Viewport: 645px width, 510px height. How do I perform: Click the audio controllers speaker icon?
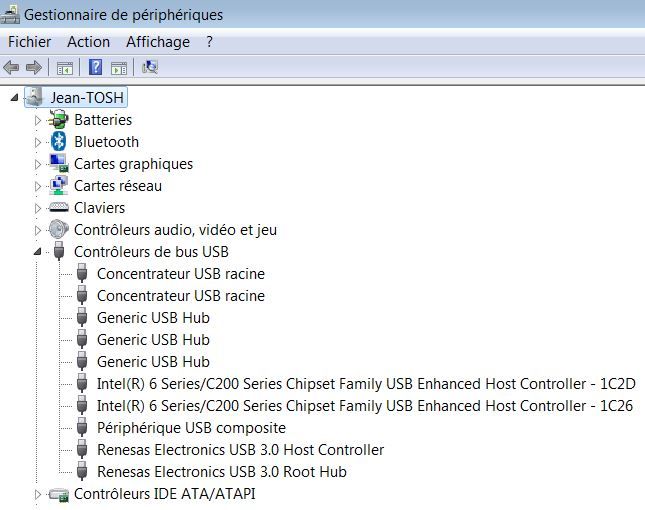click(58, 230)
